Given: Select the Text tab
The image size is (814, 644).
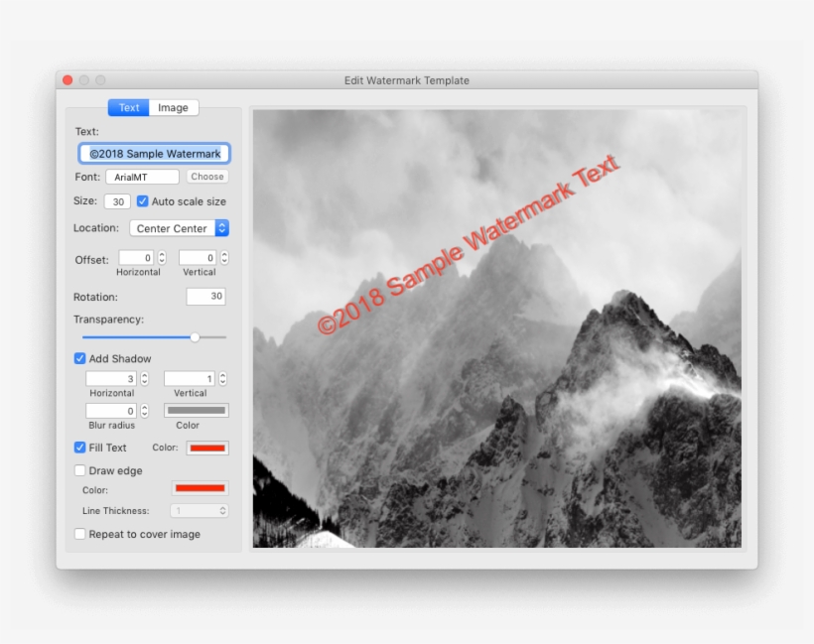Looking at the screenshot, I should click(x=128, y=107).
